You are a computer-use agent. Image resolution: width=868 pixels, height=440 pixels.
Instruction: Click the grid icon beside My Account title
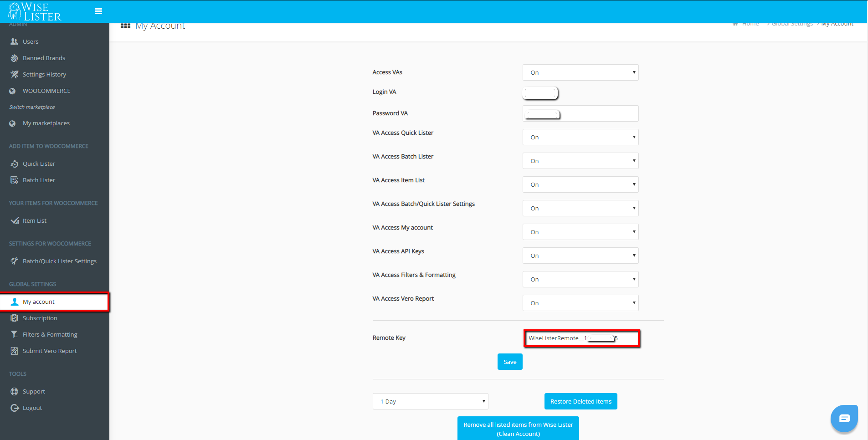(125, 26)
